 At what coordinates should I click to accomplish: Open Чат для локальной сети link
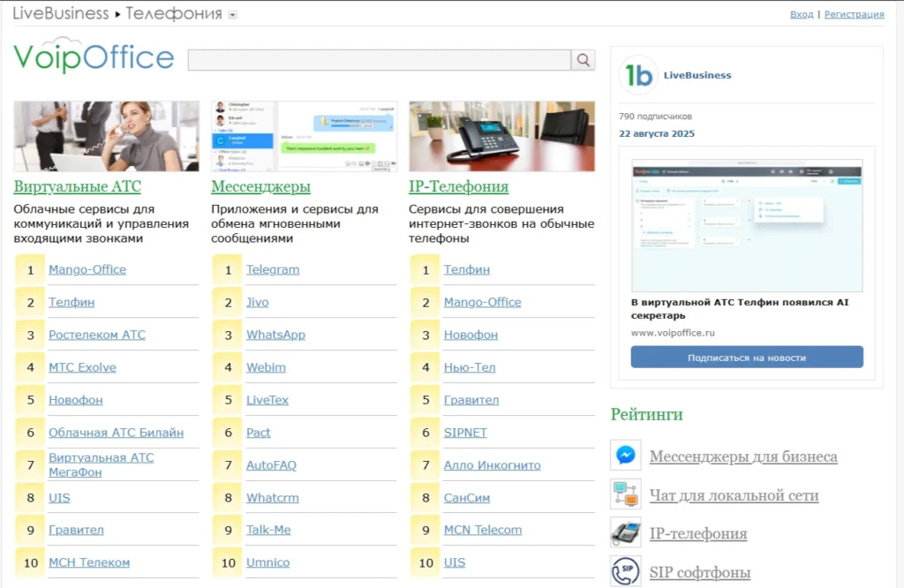click(734, 495)
